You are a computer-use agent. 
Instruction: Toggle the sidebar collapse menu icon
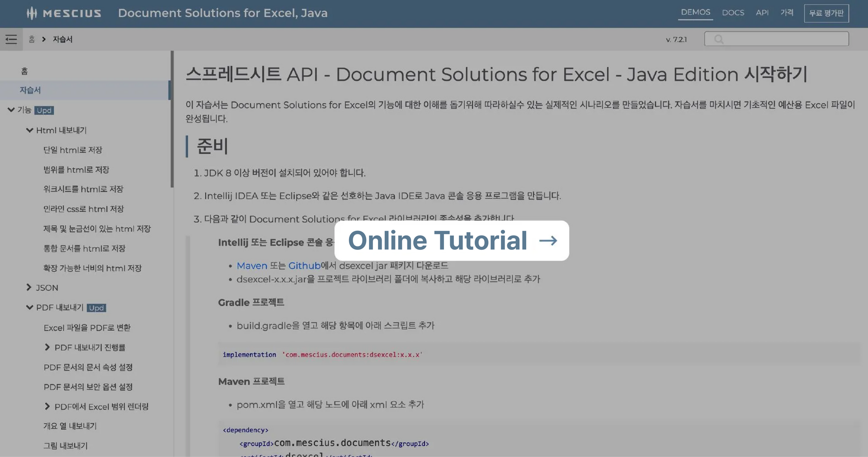[11, 39]
